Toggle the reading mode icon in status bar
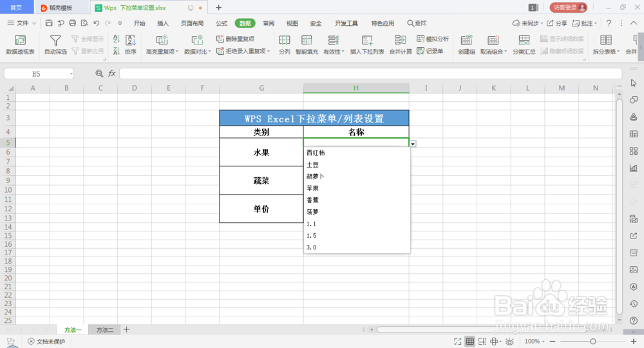Image resolution: width=644 pixels, height=348 pixels. tap(495, 342)
